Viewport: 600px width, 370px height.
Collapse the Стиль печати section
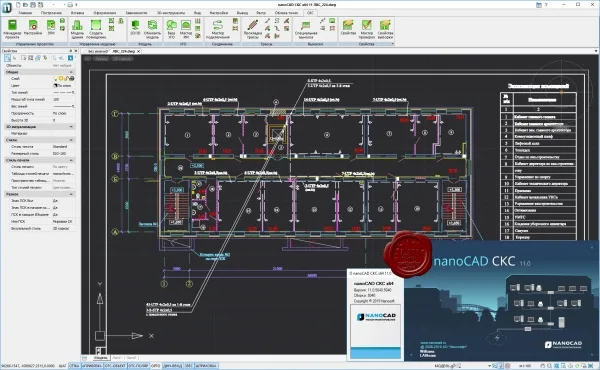click(x=71, y=160)
